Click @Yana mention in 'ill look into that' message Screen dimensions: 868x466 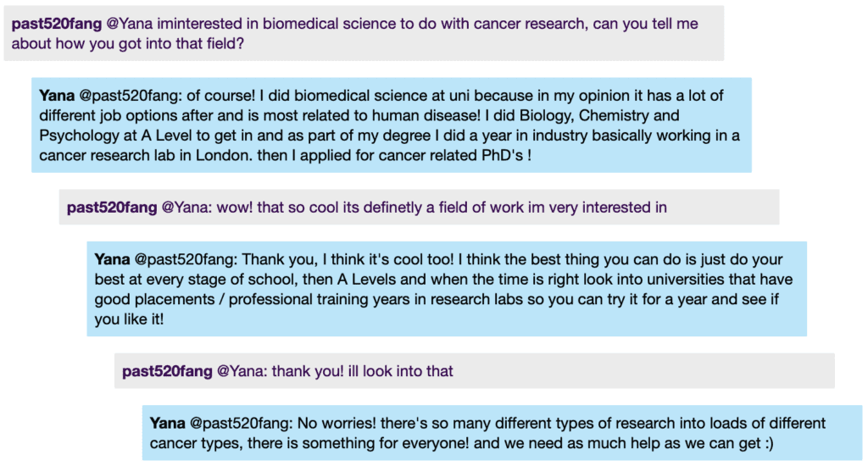point(242,371)
